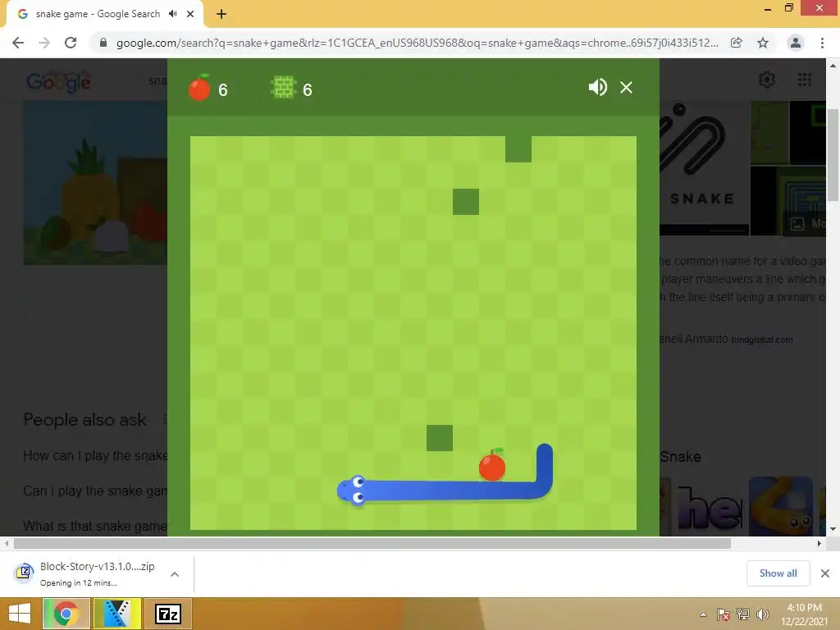Screen dimensions: 840x630
Task: Click Show all downloads
Action: coord(778,573)
